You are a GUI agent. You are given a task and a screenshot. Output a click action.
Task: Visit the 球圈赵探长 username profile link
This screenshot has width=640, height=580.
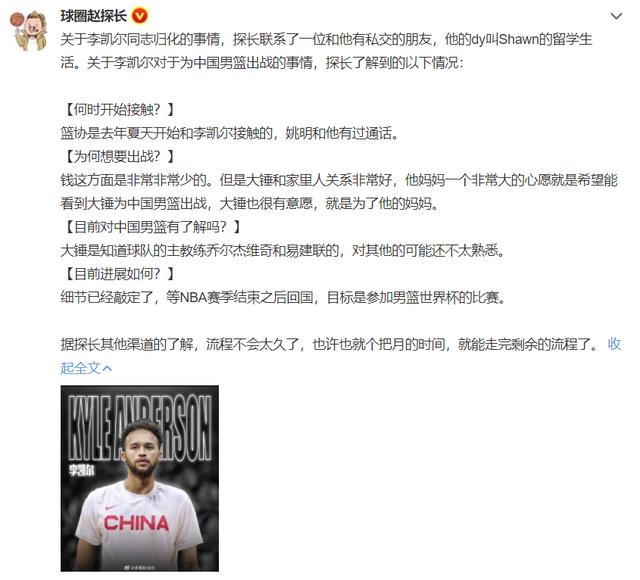point(93,16)
